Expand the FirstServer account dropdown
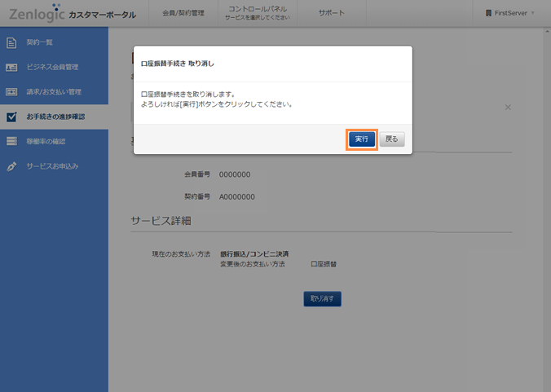Viewport: 551px width, 392px height. click(x=510, y=13)
